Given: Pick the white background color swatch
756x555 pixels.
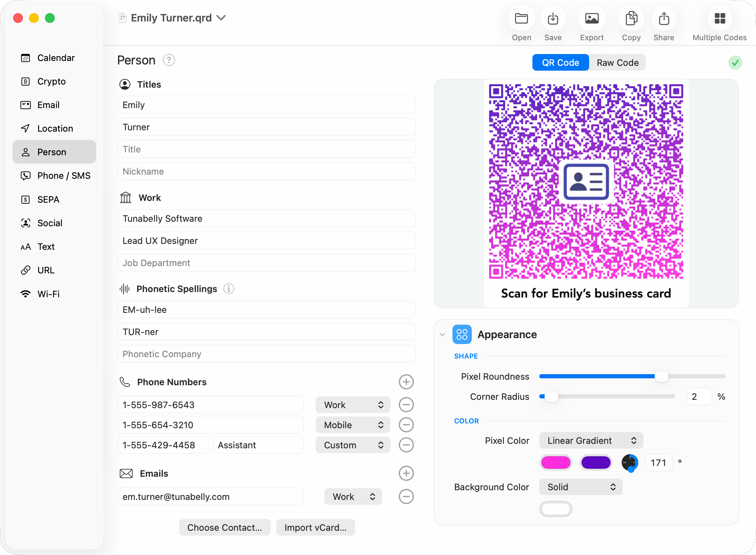Looking at the screenshot, I should [x=556, y=509].
